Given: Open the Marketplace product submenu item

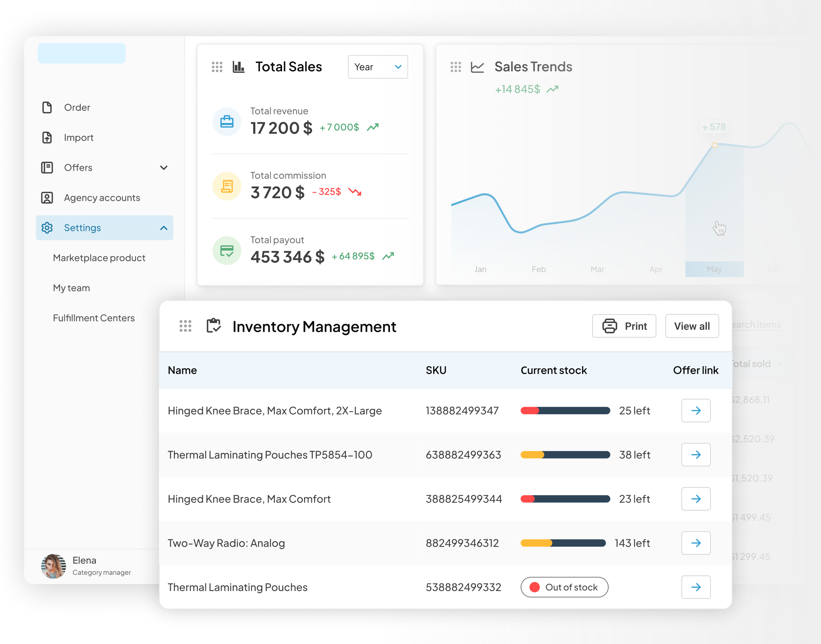Looking at the screenshot, I should [x=99, y=258].
